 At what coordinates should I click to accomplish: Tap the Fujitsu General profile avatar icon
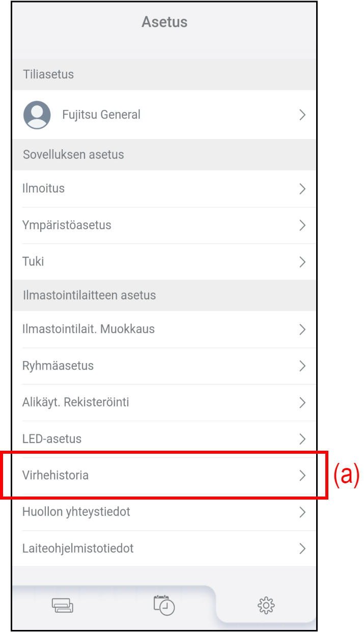pos(37,115)
